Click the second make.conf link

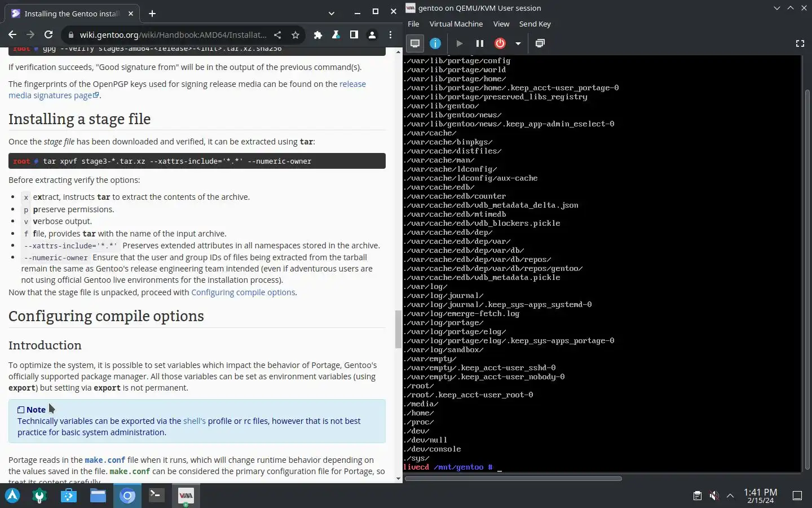[130, 471]
